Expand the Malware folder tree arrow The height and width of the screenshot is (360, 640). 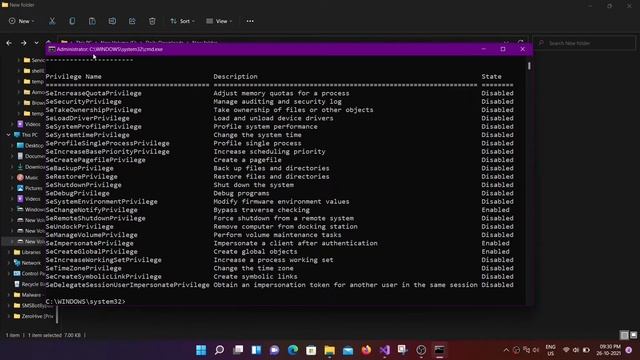(x=9, y=295)
